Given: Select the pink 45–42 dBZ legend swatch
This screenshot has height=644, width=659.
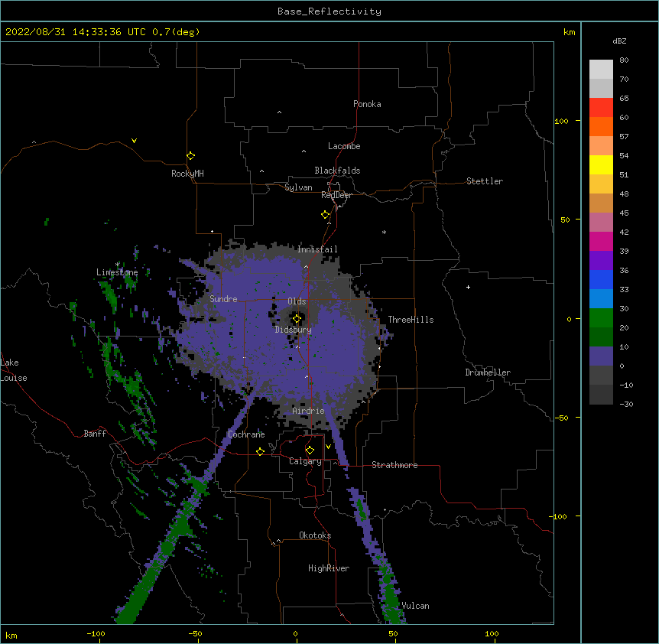Looking at the screenshot, I should [601, 223].
